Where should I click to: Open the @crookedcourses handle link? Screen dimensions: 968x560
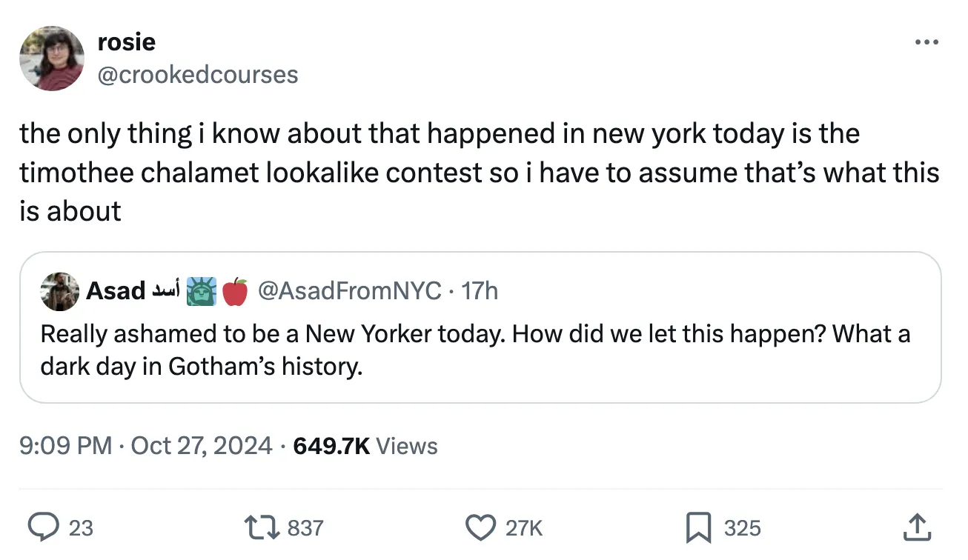[x=197, y=74]
